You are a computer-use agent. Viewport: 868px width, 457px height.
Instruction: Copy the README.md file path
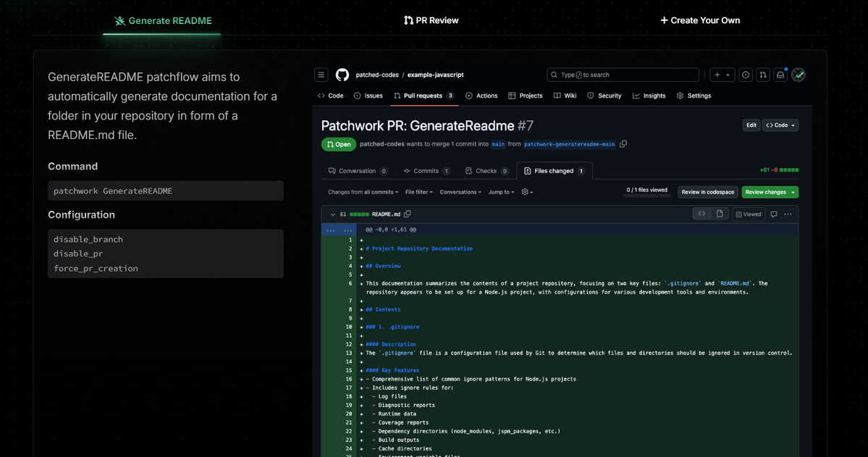click(408, 214)
